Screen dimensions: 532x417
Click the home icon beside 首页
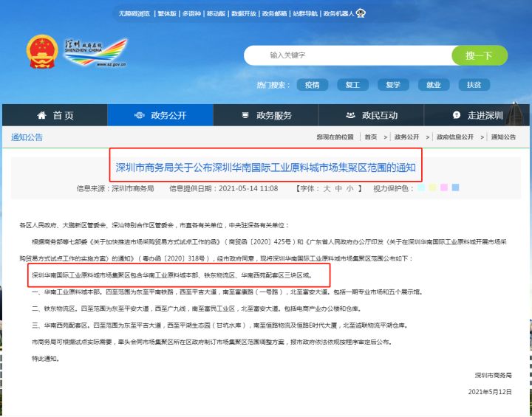41,115
